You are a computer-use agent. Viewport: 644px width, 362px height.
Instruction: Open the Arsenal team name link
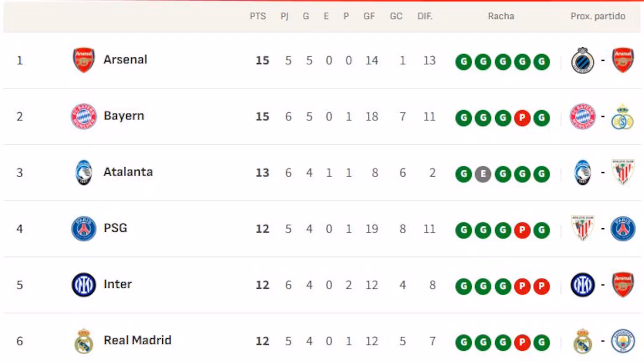point(125,59)
